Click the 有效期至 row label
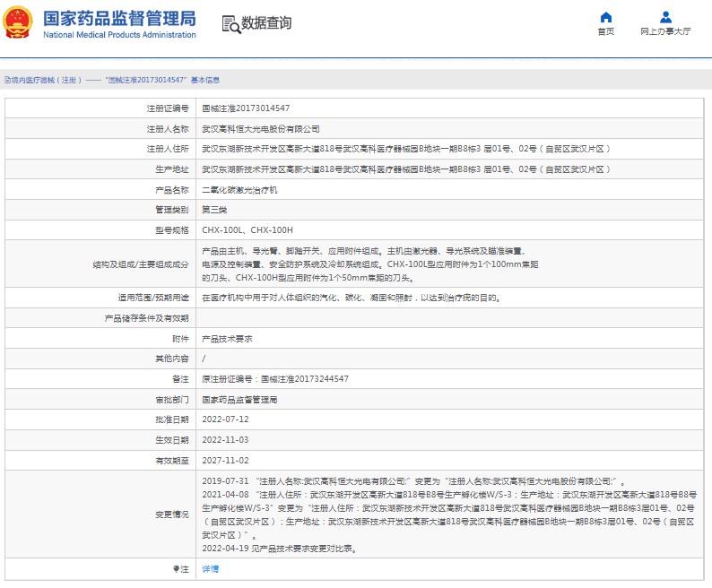The width and height of the screenshot is (712, 588). click(x=171, y=461)
